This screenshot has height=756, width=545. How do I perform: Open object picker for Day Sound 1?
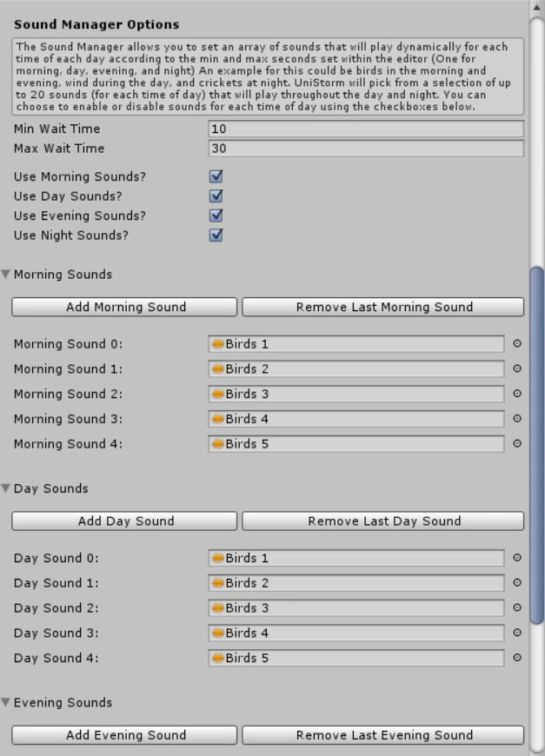(x=517, y=583)
